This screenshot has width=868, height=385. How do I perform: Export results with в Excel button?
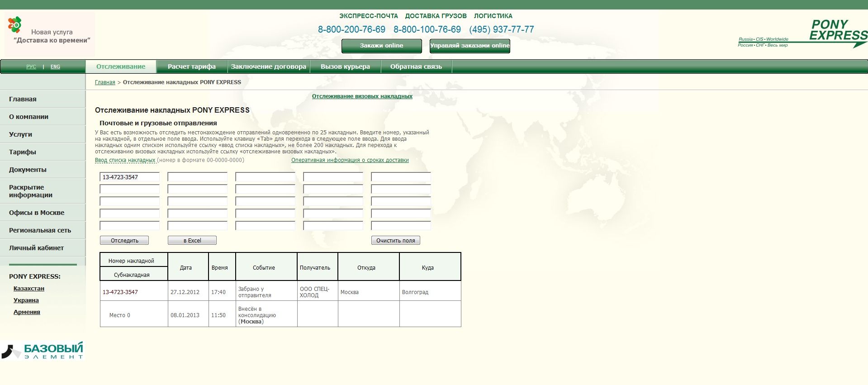click(x=192, y=241)
